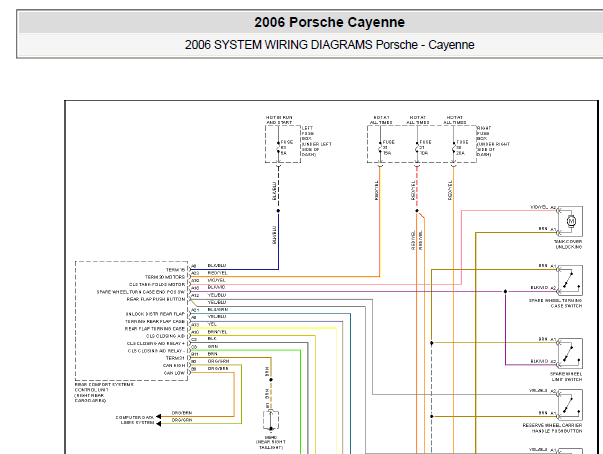The height and width of the screenshot is (454, 603).
Task: Click the spare wheel turning case switch symbol
Action: click(x=570, y=280)
